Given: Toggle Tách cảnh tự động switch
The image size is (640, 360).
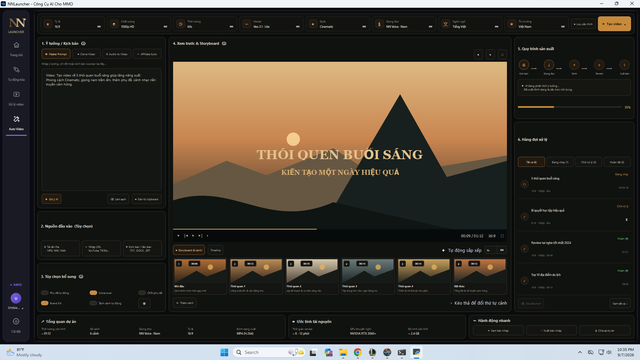Looking at the screenshot, I should coord(93,303).
